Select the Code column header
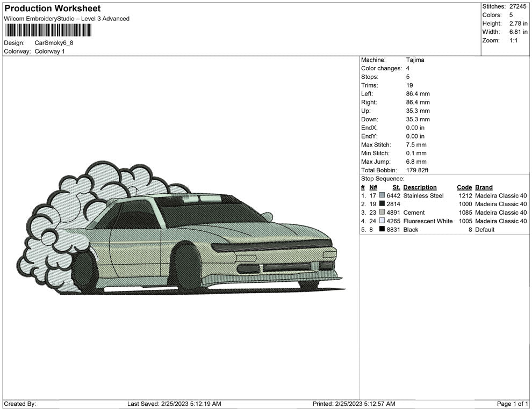Image resolution: width=532 pixels, height=409 pixels. point(464,187)
